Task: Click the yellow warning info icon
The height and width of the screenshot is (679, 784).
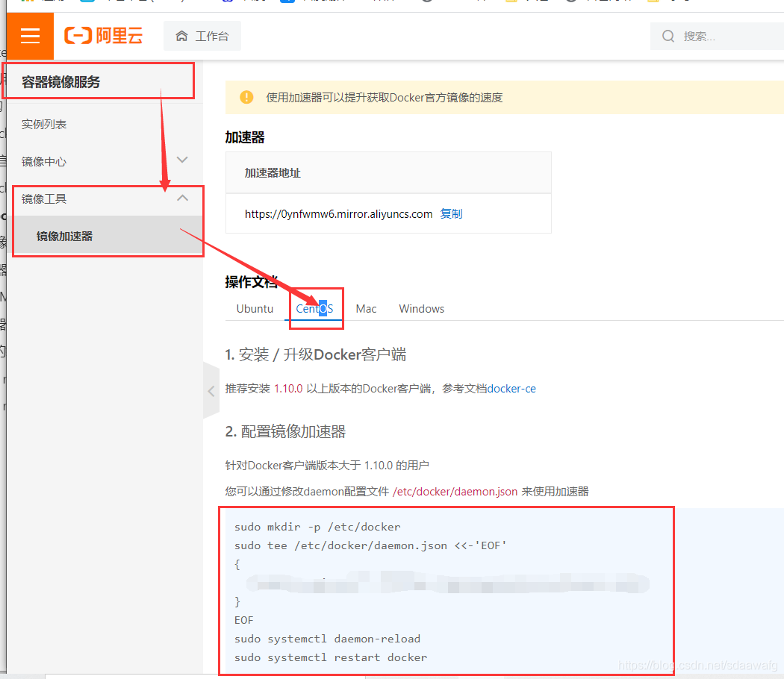Action: pyautogui.click(x=246, y=98)
